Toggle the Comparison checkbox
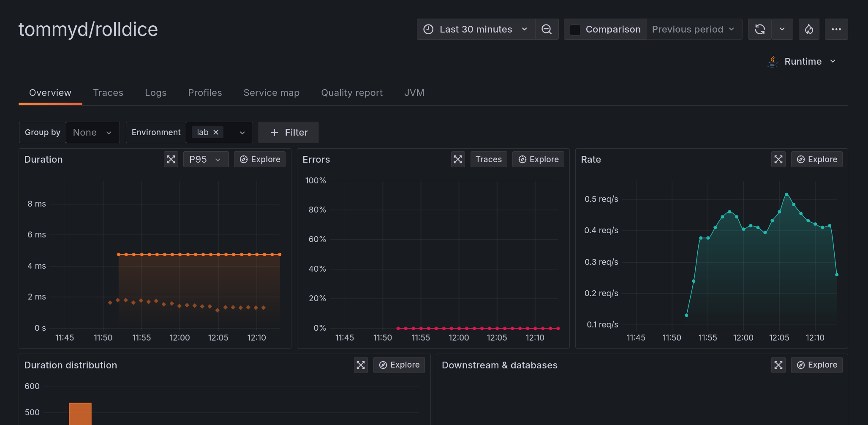 (575, 30)
